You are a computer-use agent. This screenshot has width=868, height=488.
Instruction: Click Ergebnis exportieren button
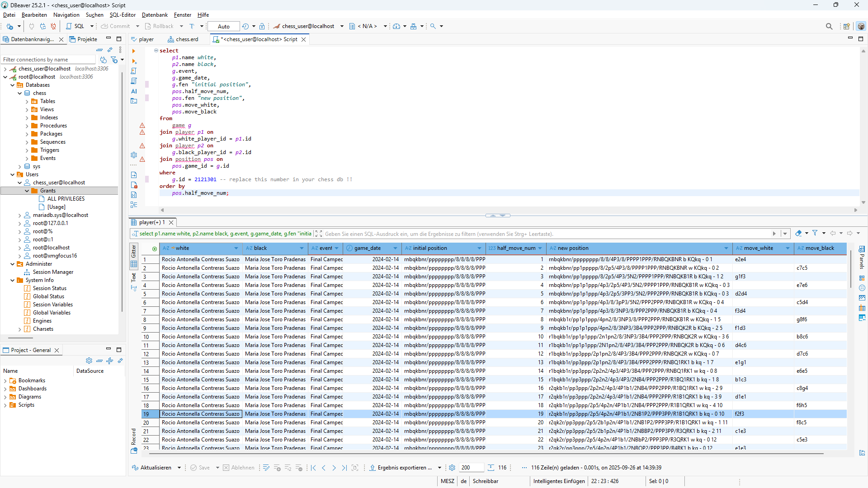pyautogui.click(x=401, y=468)
